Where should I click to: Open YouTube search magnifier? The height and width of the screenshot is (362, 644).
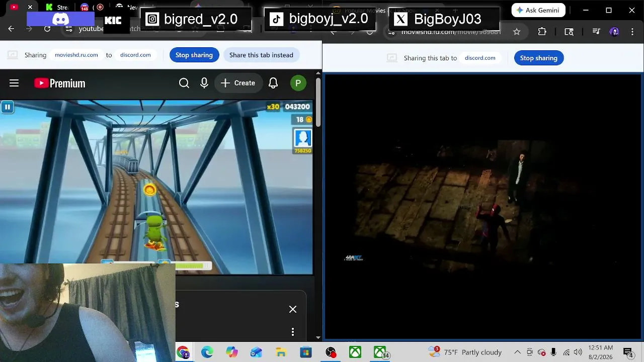tap(184, 83)
